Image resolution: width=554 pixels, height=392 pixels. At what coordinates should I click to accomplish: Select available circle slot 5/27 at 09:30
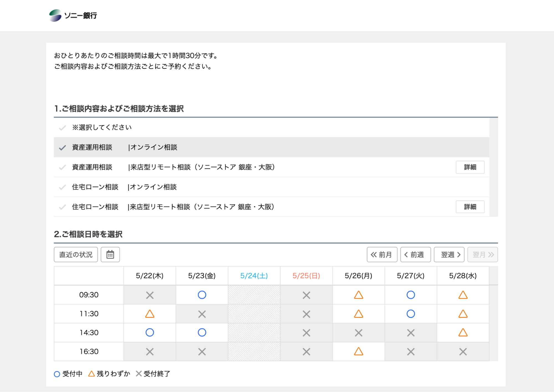tap(411, 295)
